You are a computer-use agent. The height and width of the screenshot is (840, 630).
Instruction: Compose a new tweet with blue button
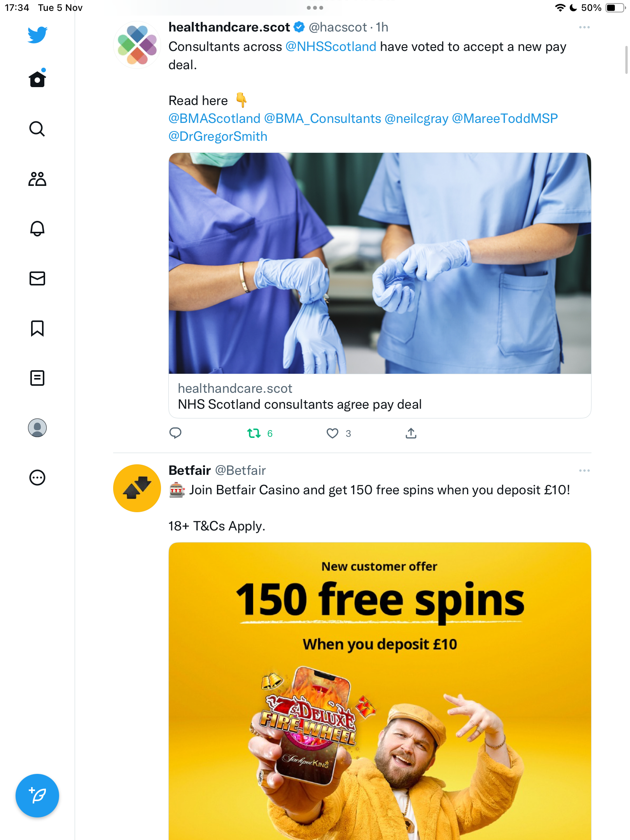tap(37, 796)
